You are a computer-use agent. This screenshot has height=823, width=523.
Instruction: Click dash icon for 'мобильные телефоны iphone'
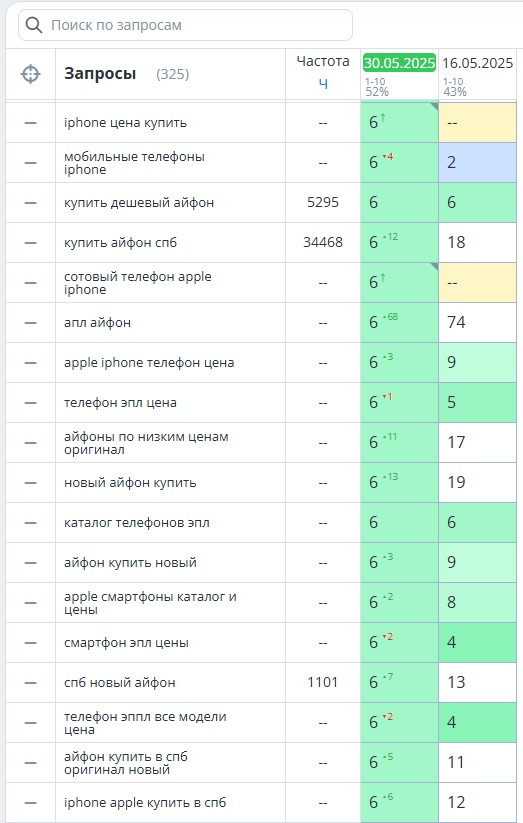(30, 163)
